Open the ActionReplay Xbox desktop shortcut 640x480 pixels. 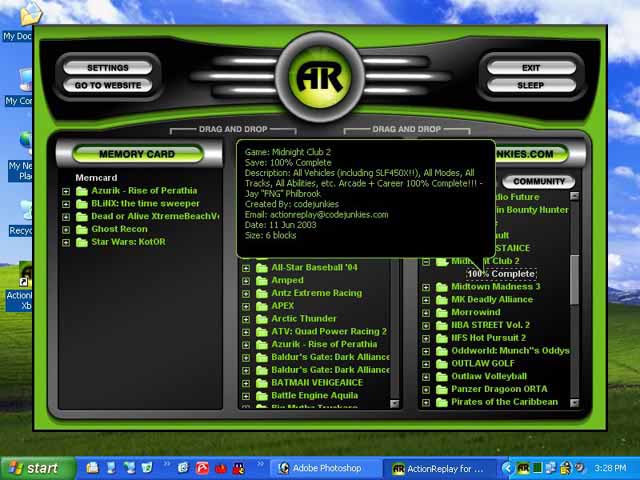point(19,287)
